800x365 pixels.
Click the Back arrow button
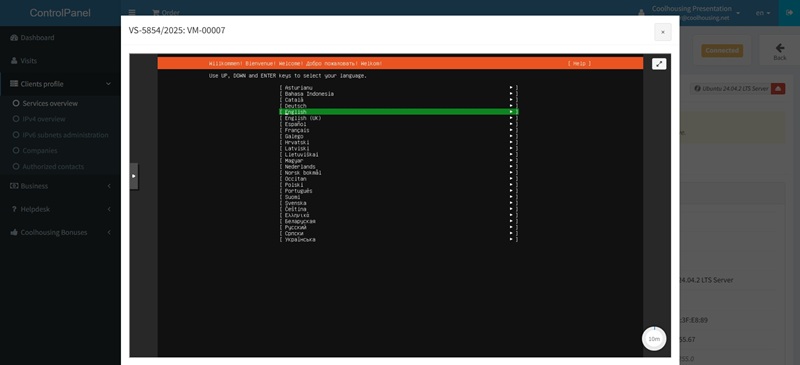780,52
